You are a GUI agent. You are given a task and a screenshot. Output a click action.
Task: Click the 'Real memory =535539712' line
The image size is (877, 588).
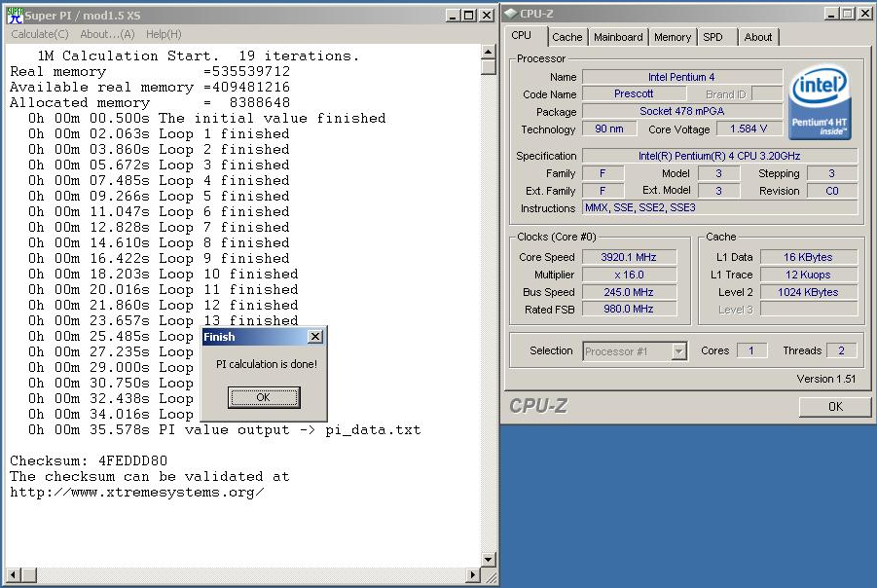click(x=150, y=72)
